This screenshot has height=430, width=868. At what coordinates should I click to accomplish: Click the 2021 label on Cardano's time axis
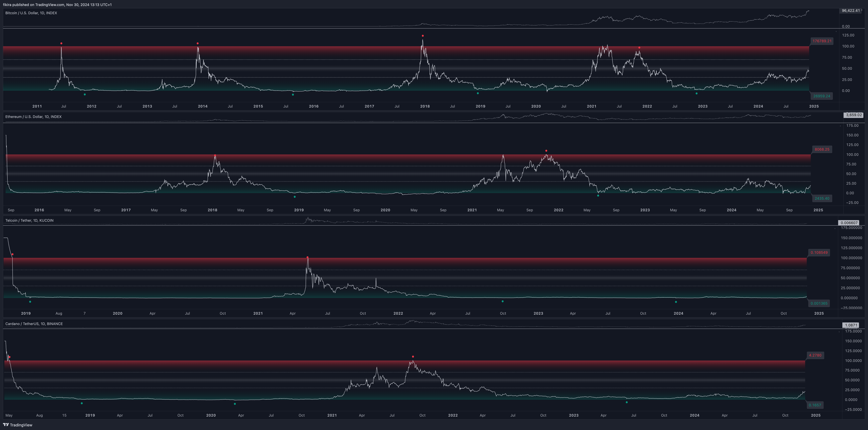click(332, 415)
